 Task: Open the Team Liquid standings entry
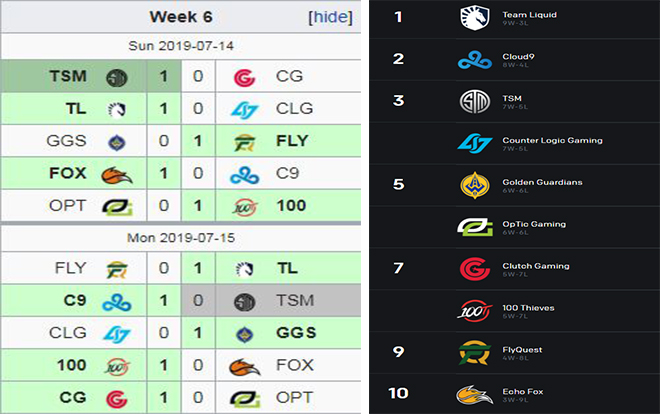[529, 15]
